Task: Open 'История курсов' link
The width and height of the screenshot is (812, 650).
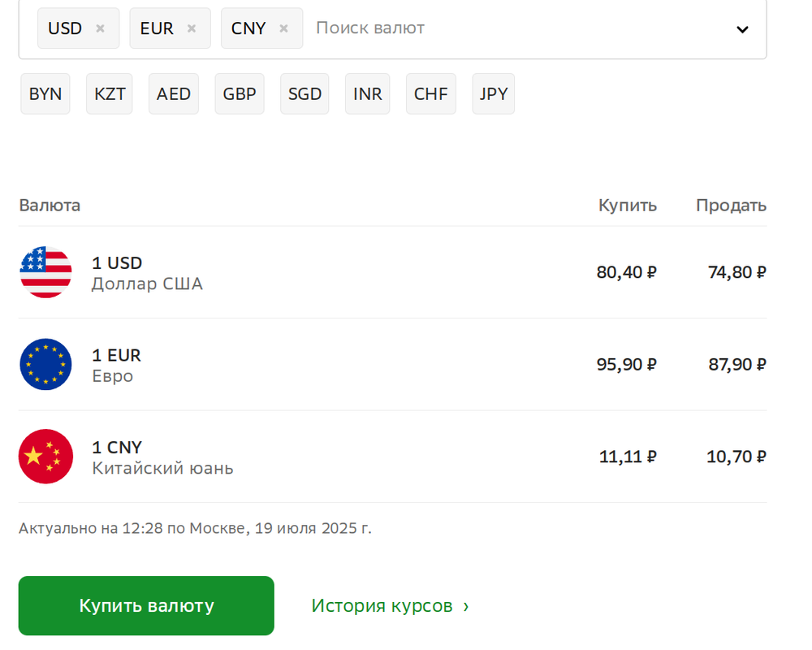Action: [x=390, y=605]
